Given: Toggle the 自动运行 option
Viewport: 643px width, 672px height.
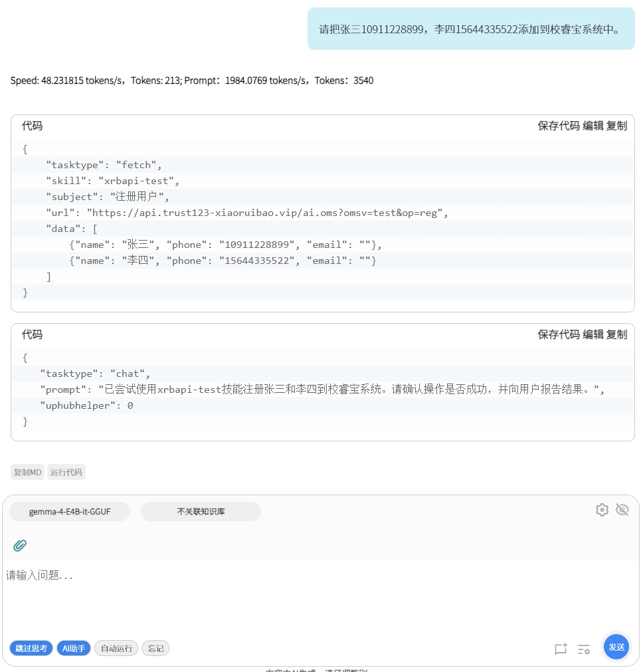Looking at the screenshot, I should coord(116,648).
